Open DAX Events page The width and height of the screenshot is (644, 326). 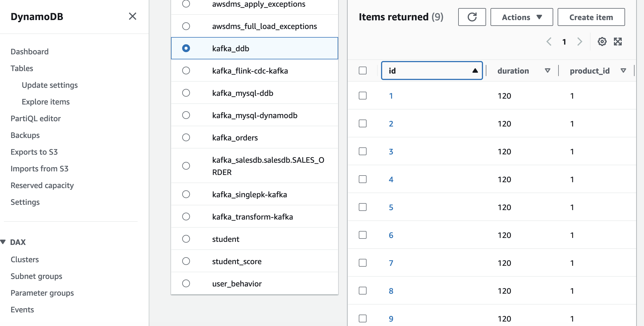pyautogui.click(x=22, y=310)
